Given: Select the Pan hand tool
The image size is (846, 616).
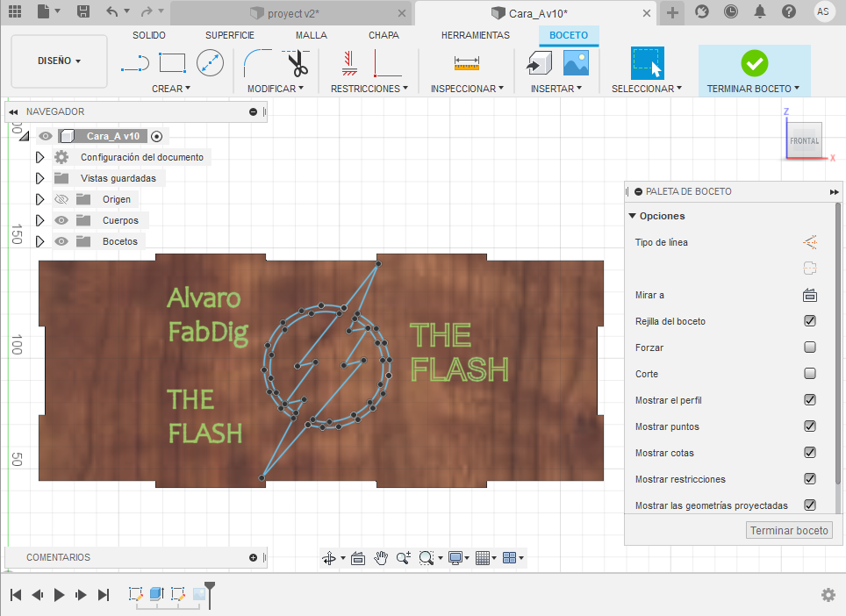Looking at the screenshot, I should click(381, 558).
